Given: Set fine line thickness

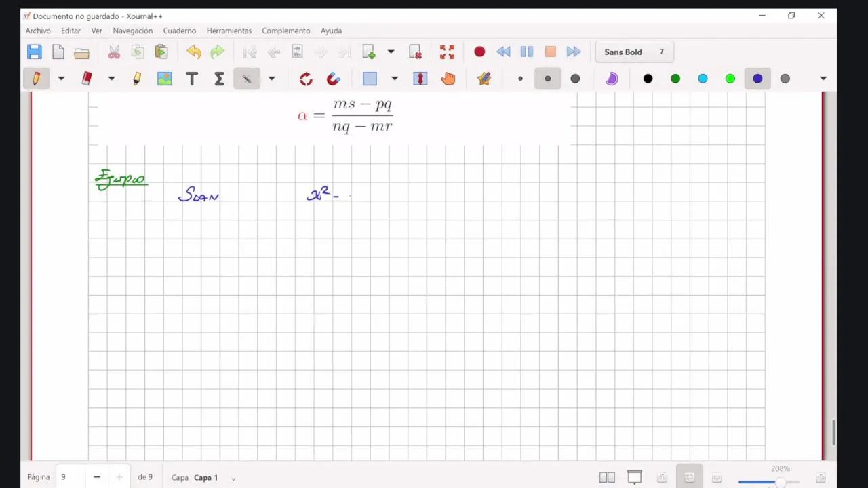Looking at the screenshot, I should click(520, 79).
